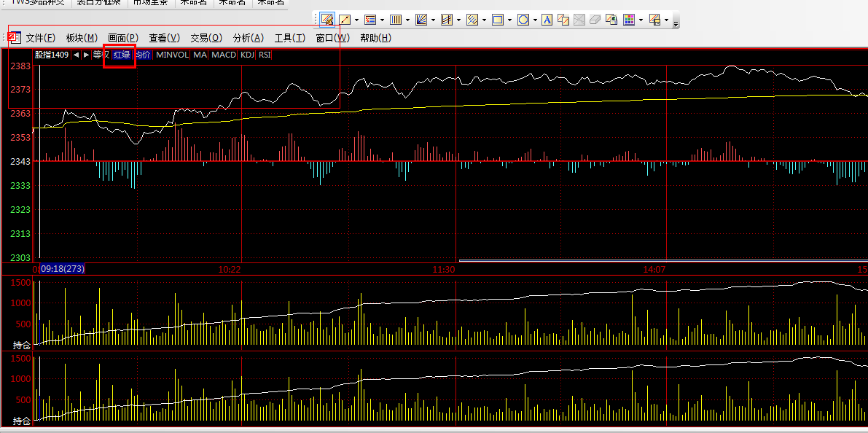Image resolution: width=868 pixels, height=433 pixels.
Task: Go to previous contract with left arrow
Action: click(x=76, y=55)
